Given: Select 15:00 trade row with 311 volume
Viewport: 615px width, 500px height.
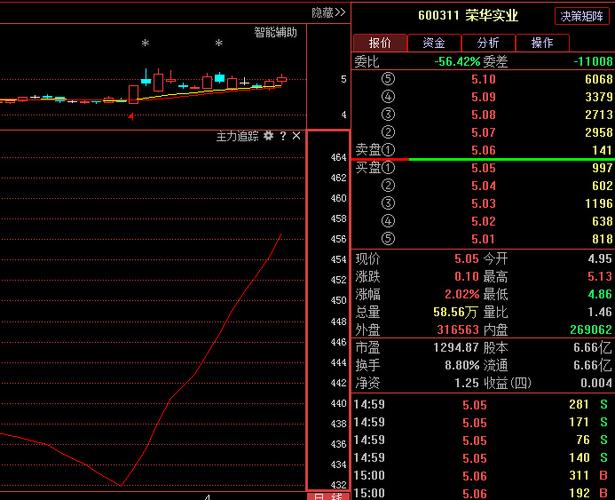Looking at the screenshot, I should [x=481, y=476].
